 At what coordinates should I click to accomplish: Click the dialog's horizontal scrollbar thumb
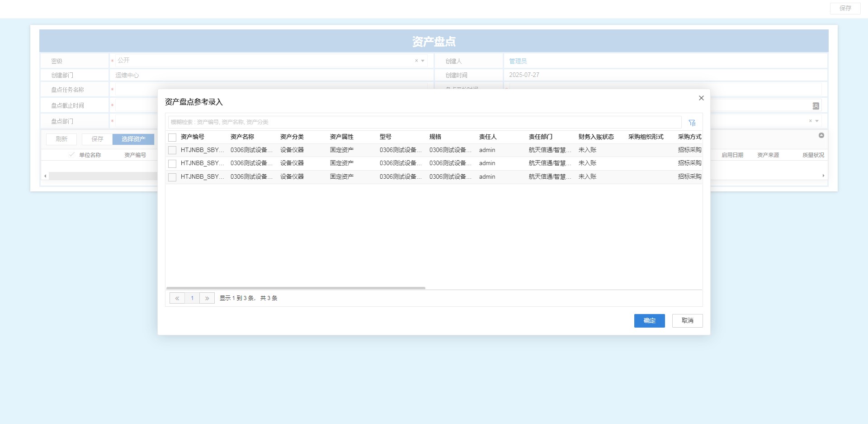(x=296, y=288)
